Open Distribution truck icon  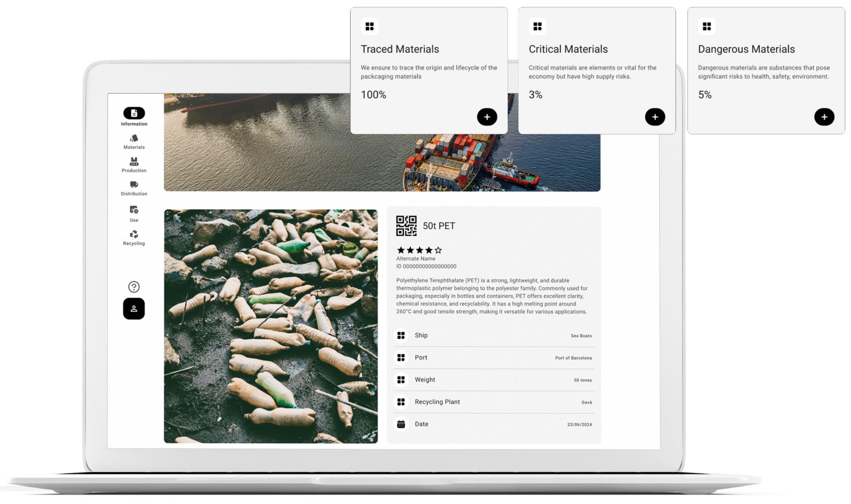(x=134, y=185)
